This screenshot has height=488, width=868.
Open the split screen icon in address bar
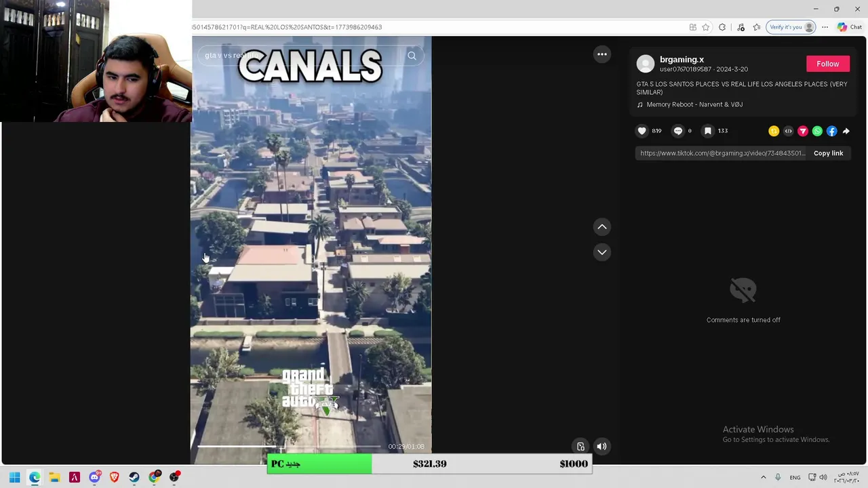[x=692, y=27]
